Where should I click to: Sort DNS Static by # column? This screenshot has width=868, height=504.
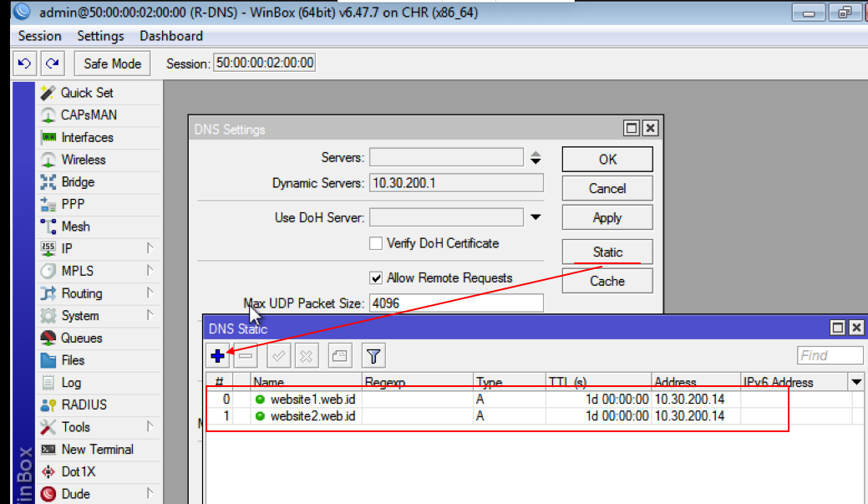pyautogui.click(x=219, y=382)
